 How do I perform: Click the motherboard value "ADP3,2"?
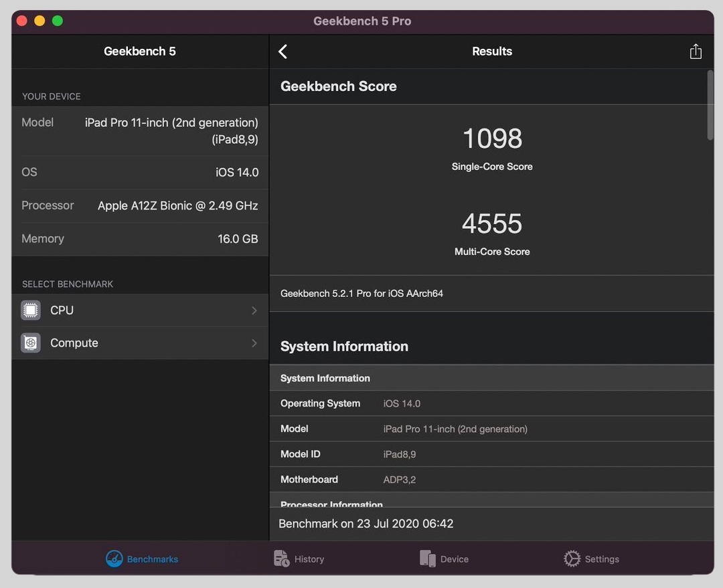click(399, 480)
